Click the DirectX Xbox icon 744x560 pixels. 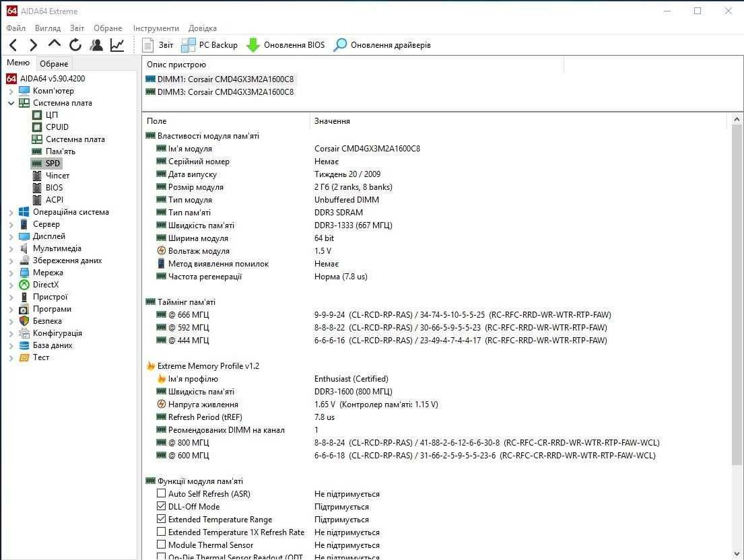pyautogui.click(x=24, y=285)
